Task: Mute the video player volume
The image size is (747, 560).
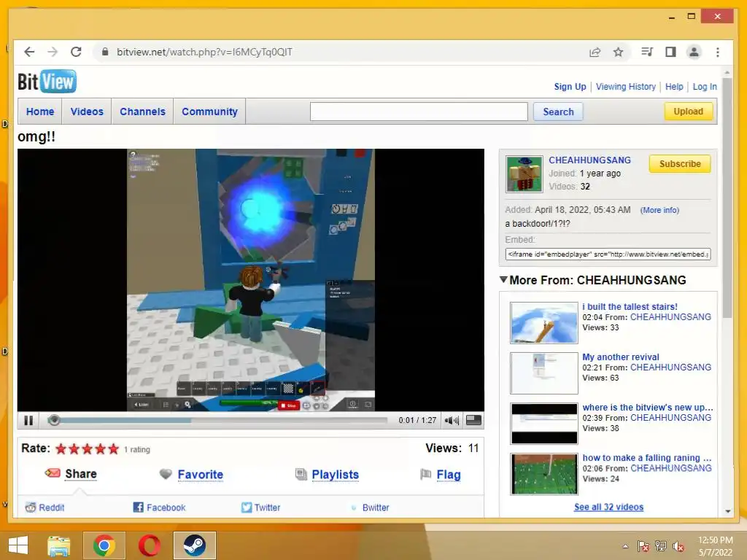Action: click(451, 421)
